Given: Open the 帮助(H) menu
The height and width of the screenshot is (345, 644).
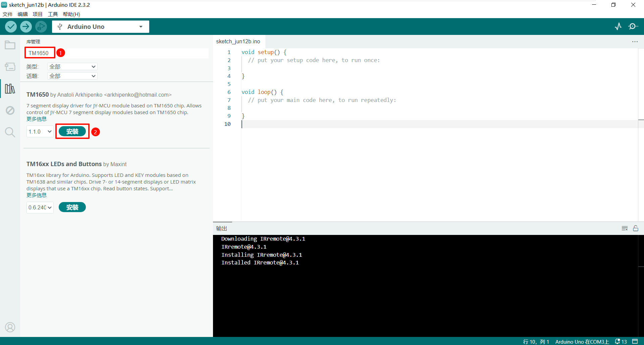Looking at the screenshot, I should click(71, 14).
